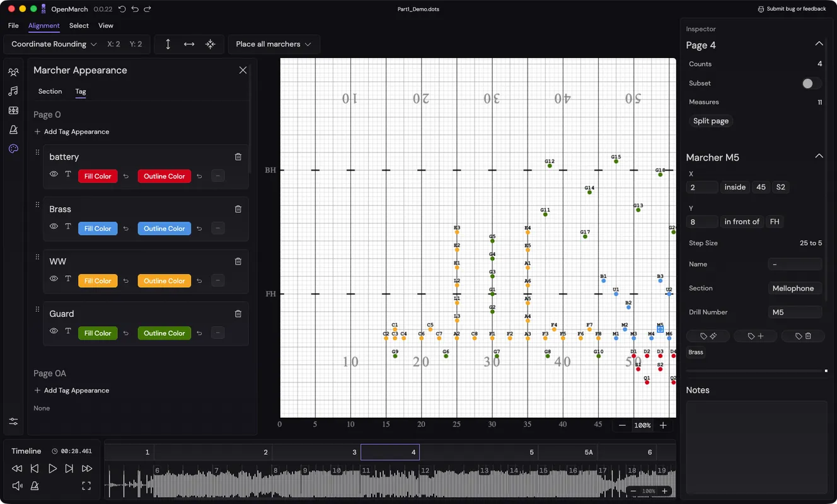
Task: Toggle label text for Guard tag
Action: [x=68, y=331]
